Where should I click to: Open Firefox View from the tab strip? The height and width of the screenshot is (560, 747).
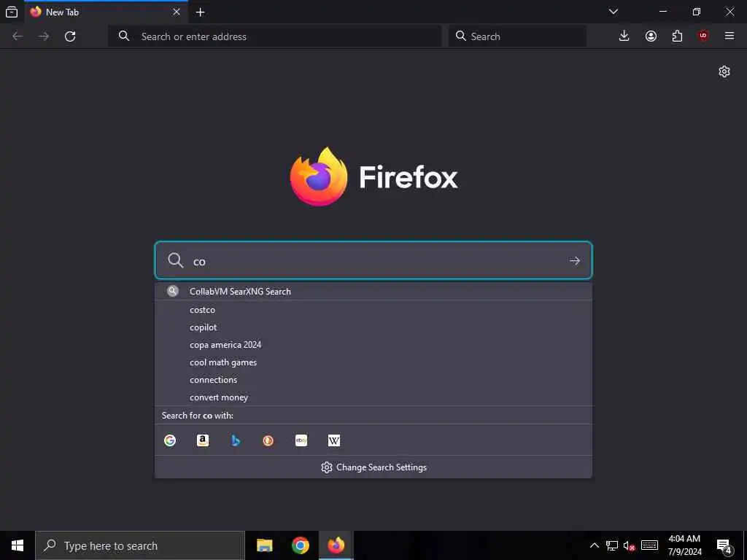coord(12,12)
